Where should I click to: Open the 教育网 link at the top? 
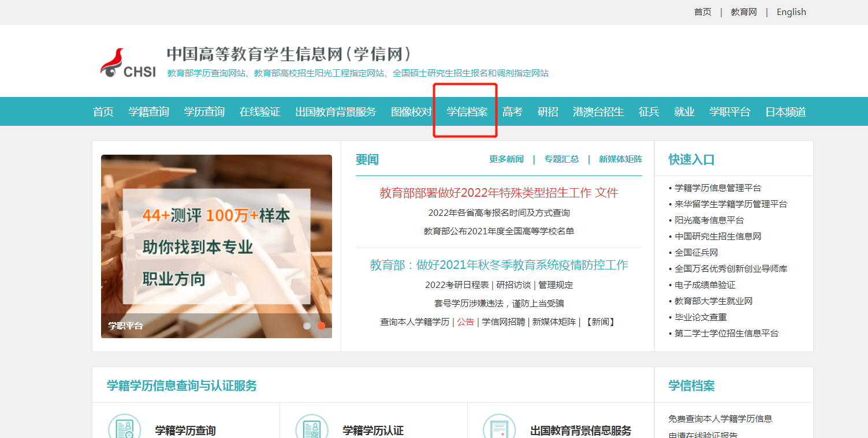[x=744, y=12]
